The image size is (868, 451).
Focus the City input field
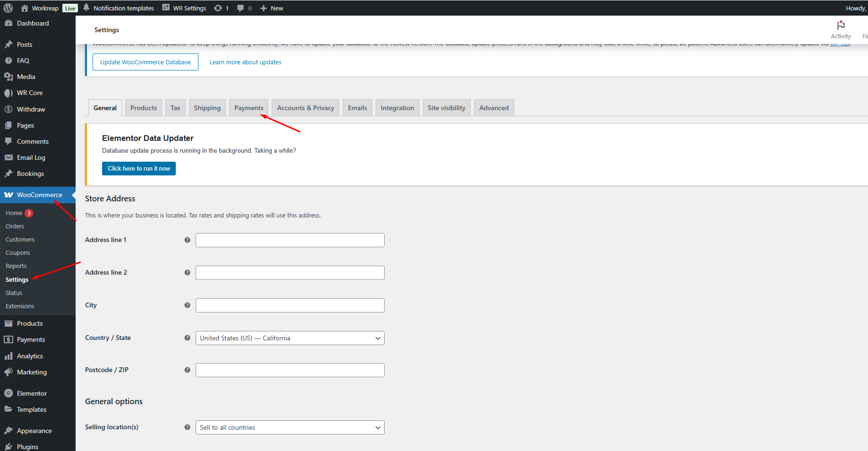point(290,305)
